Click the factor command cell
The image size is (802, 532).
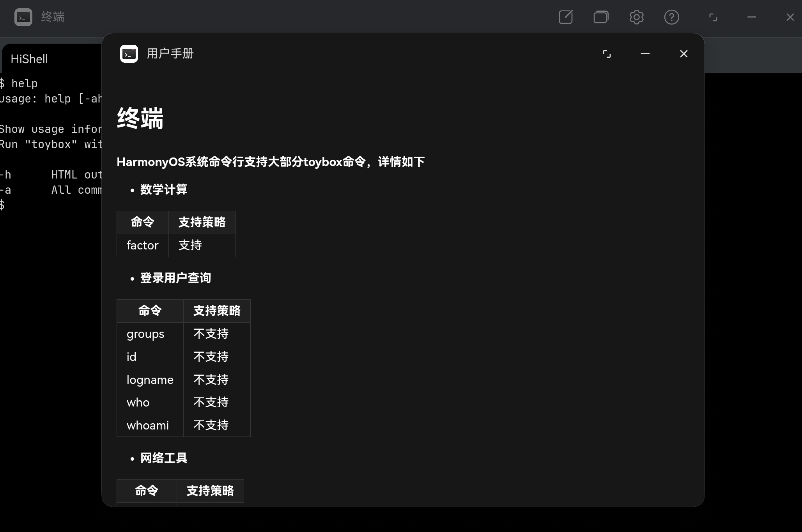[x=142, y=246]
